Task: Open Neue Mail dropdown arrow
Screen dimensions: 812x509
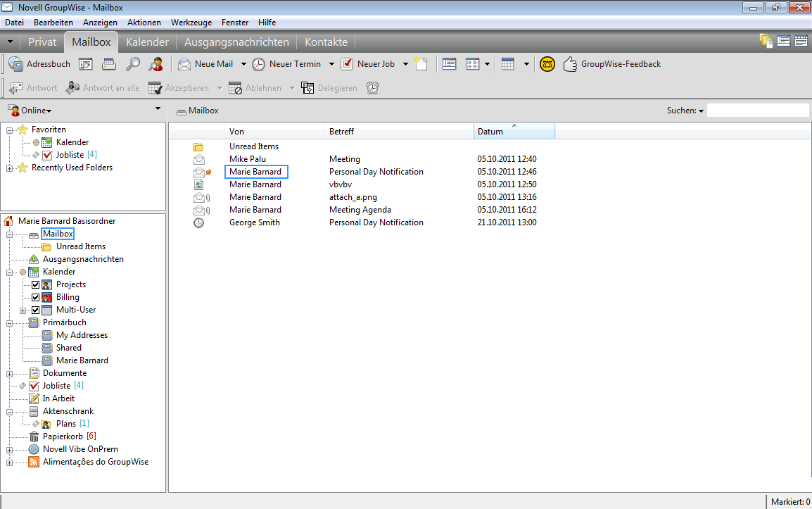Action: pos(243,64)
